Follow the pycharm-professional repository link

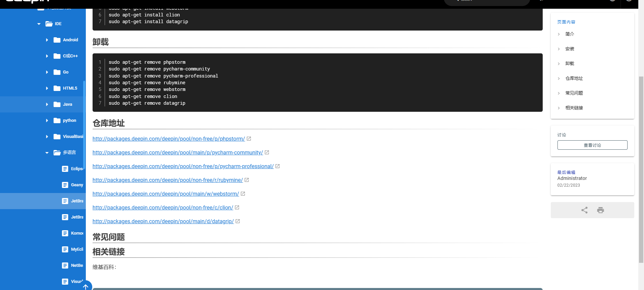(x=183, y=166)
